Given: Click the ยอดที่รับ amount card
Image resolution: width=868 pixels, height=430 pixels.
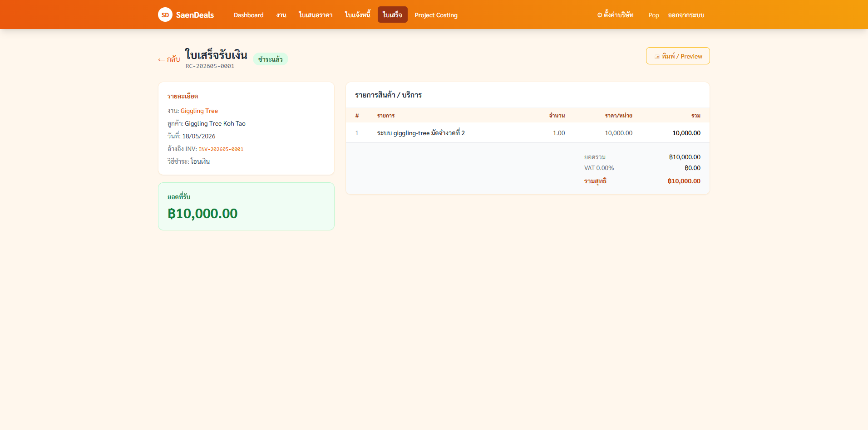Looking at the screenshot, I should [246, 206].
